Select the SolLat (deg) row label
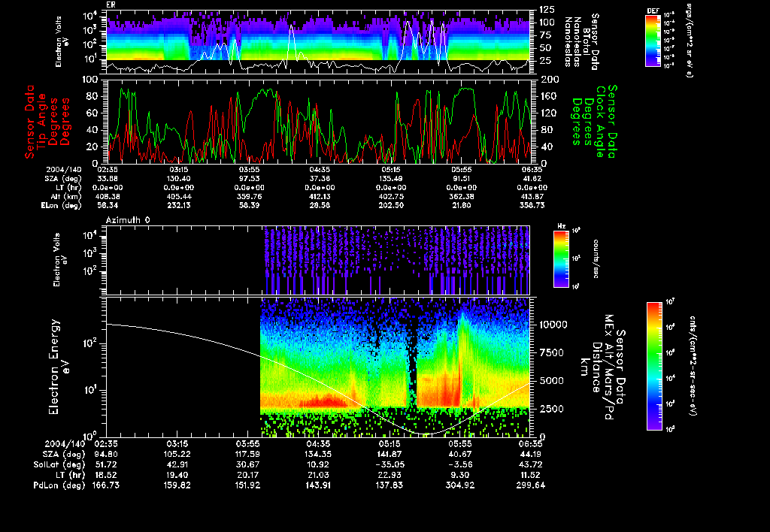 click(59, 464)
